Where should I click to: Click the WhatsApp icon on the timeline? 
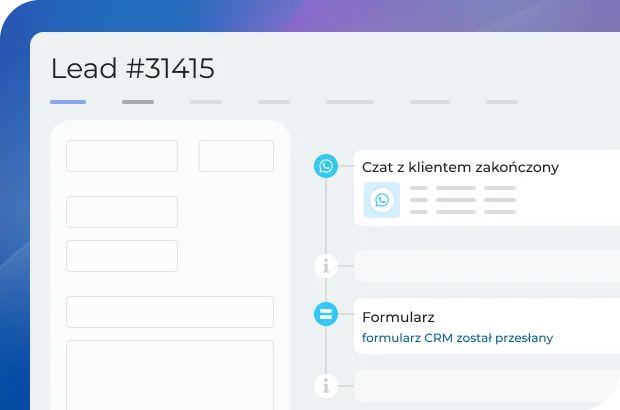point(325,167)
